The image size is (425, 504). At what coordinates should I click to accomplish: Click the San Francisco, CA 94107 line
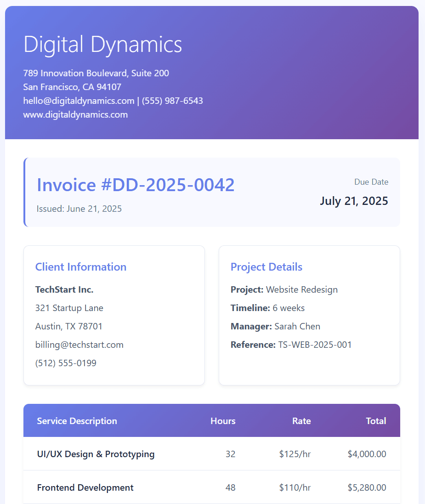point(72,87)
